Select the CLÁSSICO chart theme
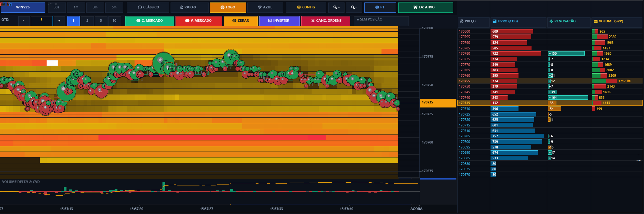The height and width of the screenshot is (214, 644). pyautogui.click(x=148, y=7)
